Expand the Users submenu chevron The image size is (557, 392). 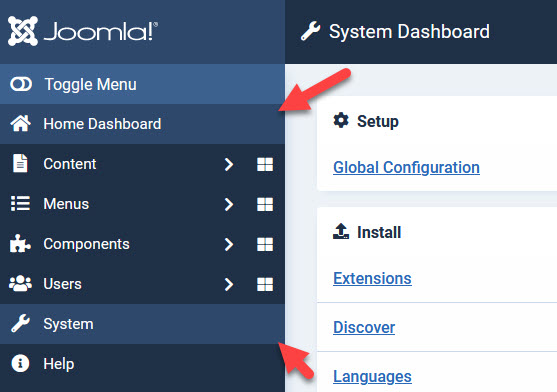click(x=229, y=284)
